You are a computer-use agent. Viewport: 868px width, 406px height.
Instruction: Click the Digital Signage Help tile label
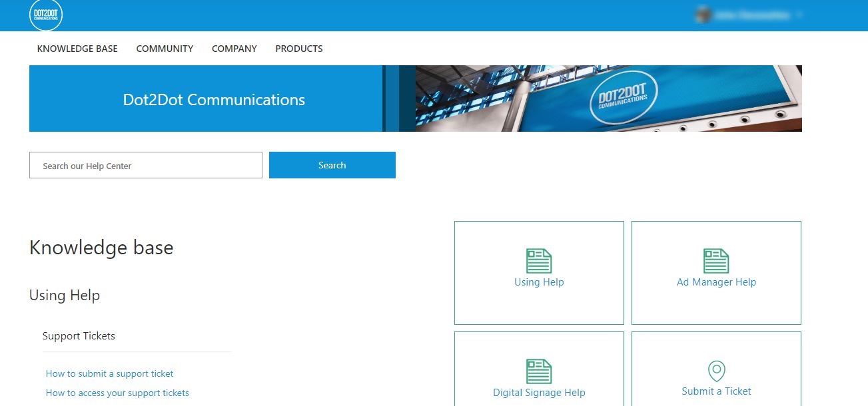pos(539,393)
